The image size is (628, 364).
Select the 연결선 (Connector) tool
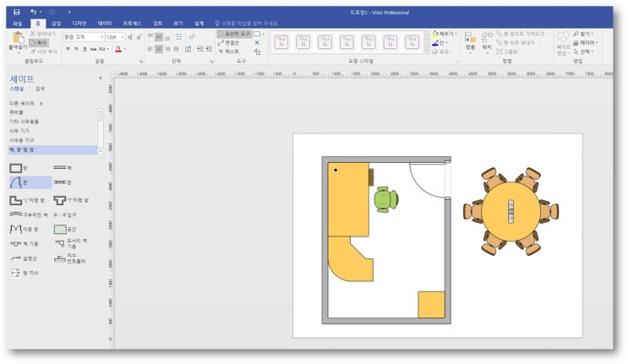point(229,42)
